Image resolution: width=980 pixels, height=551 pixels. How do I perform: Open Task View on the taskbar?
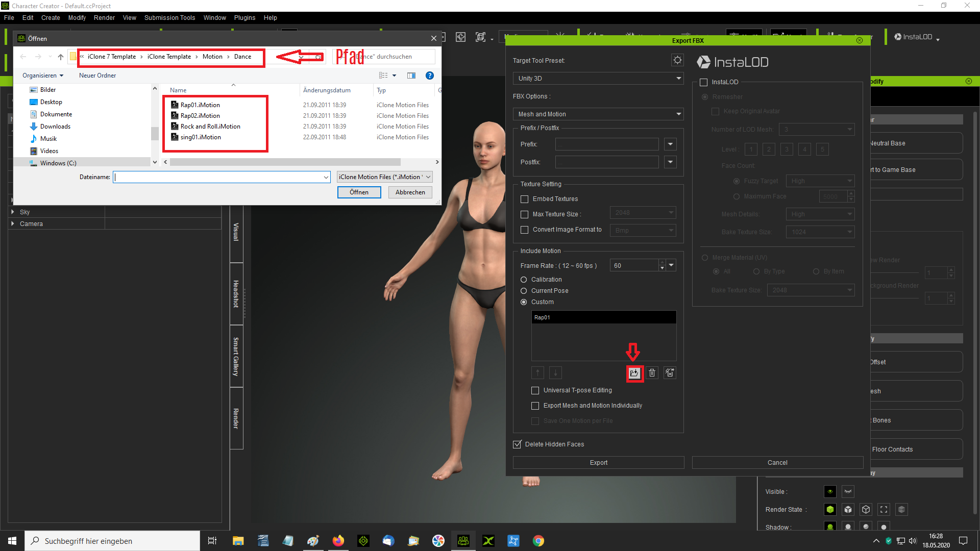[x=212, y=541]
